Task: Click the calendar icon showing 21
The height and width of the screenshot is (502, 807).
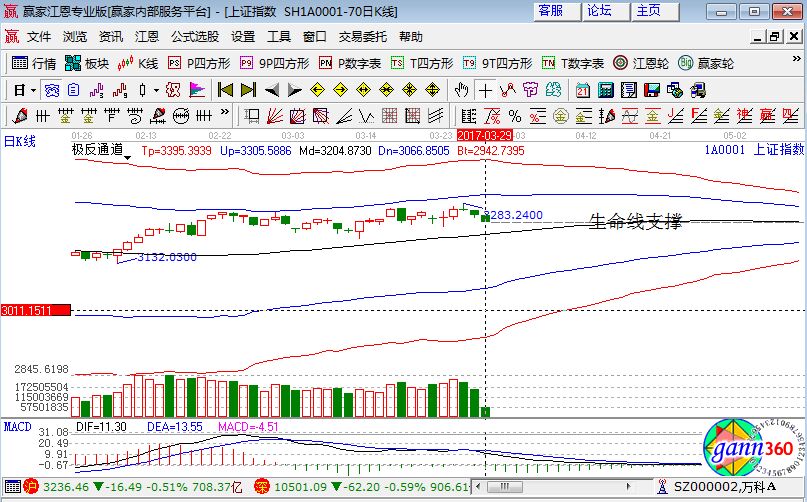Action: 583,90
